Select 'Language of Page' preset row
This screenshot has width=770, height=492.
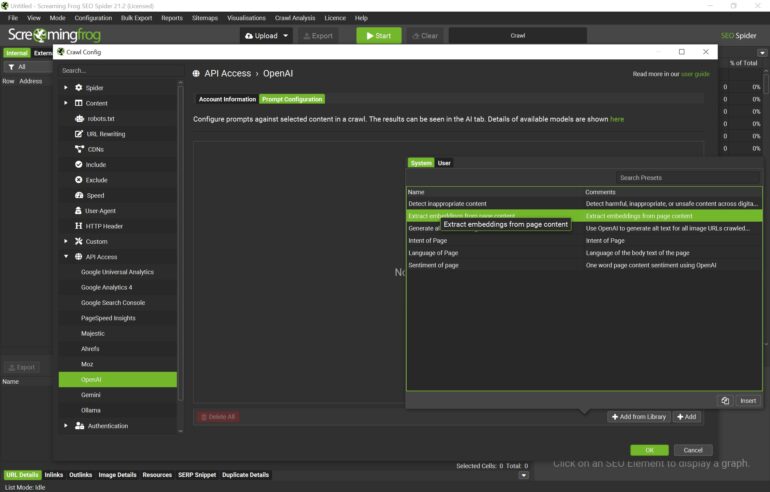(x=584, y=253)
